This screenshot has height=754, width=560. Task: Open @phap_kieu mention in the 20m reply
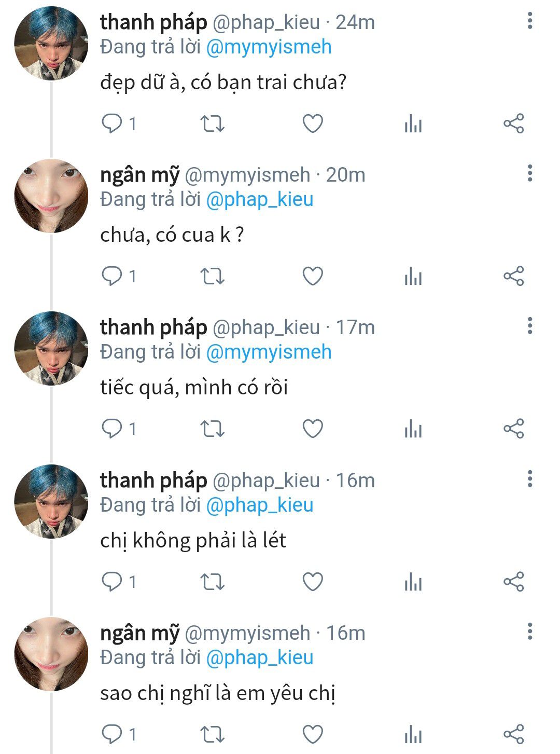[x=260, y=200]
